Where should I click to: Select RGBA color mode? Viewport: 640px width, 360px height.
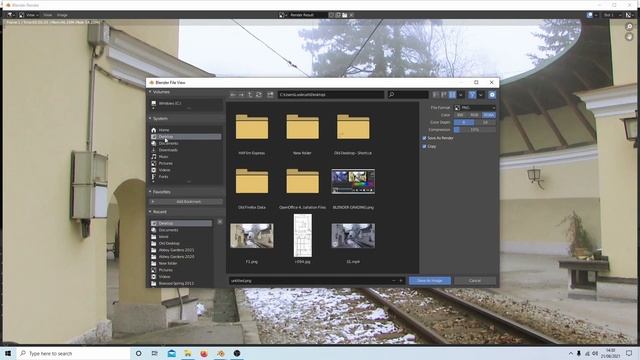pyautogui.click(x=489, y=115)
